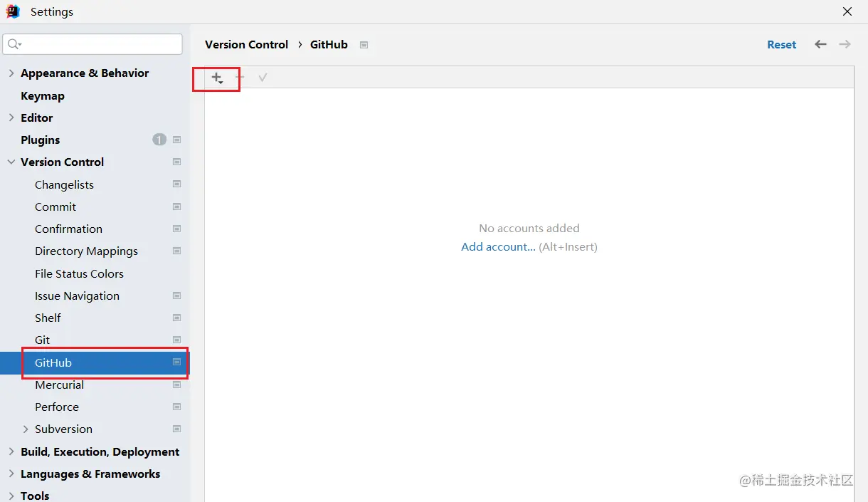Click the Build, Execution, Deployment label

tap(100, 451)
